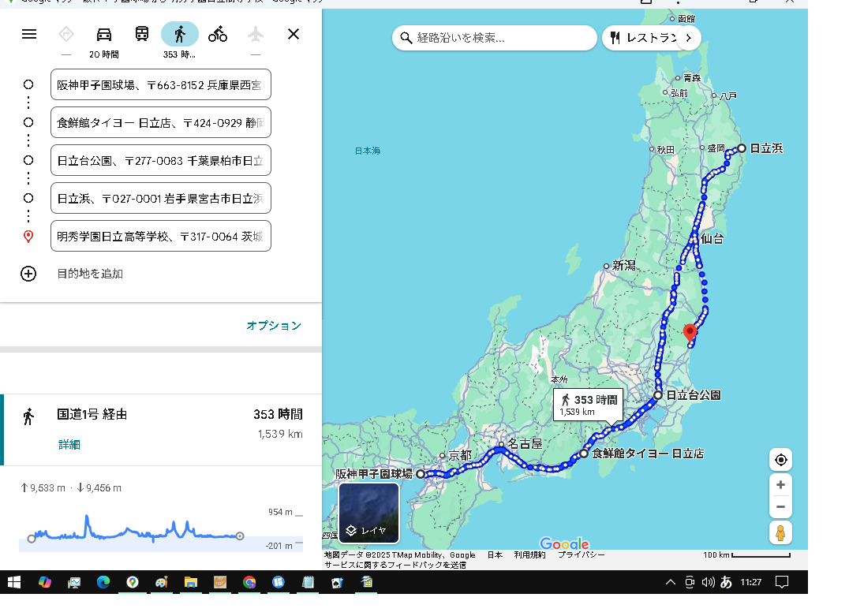The image size is (849, 616).
Task: Click the 食鮮館タイヨー日立店 map marker
Action: pyautogui.click(x=584, y=454)
